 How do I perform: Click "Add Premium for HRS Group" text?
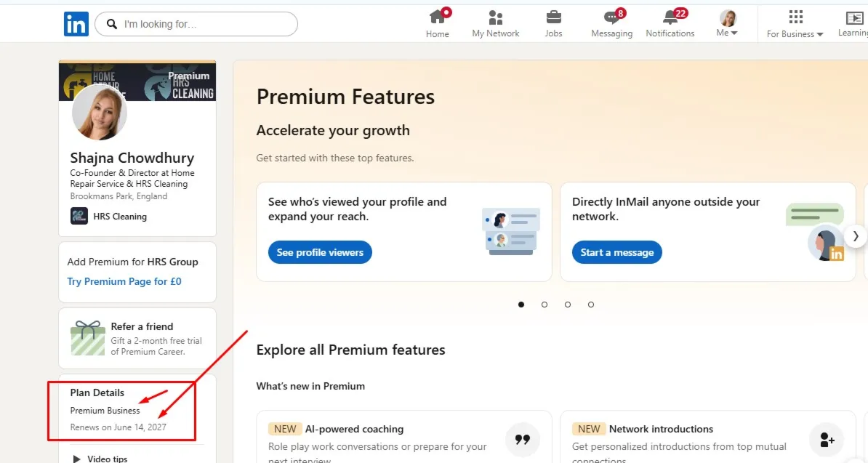tap(132, 262)
